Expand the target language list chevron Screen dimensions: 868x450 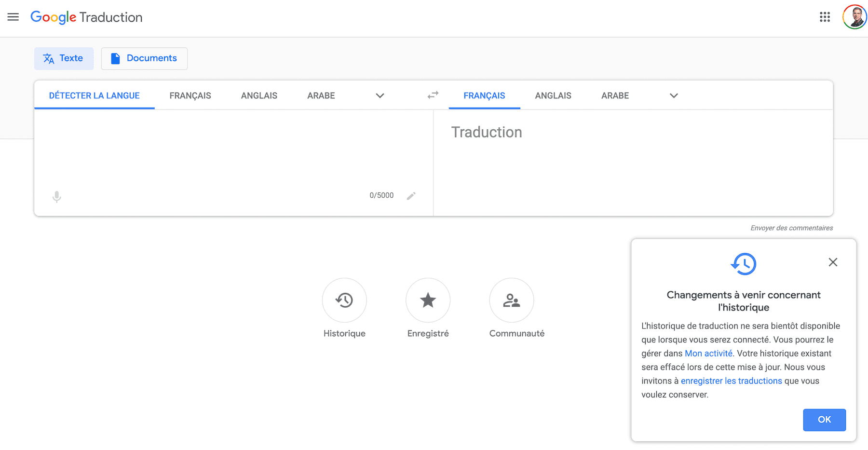tap(674, 95)
